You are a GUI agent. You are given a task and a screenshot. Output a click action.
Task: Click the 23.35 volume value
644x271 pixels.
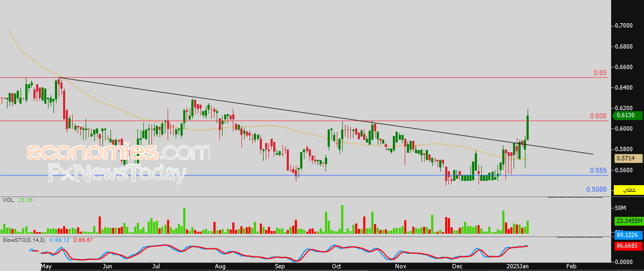[x=25, y=200]
